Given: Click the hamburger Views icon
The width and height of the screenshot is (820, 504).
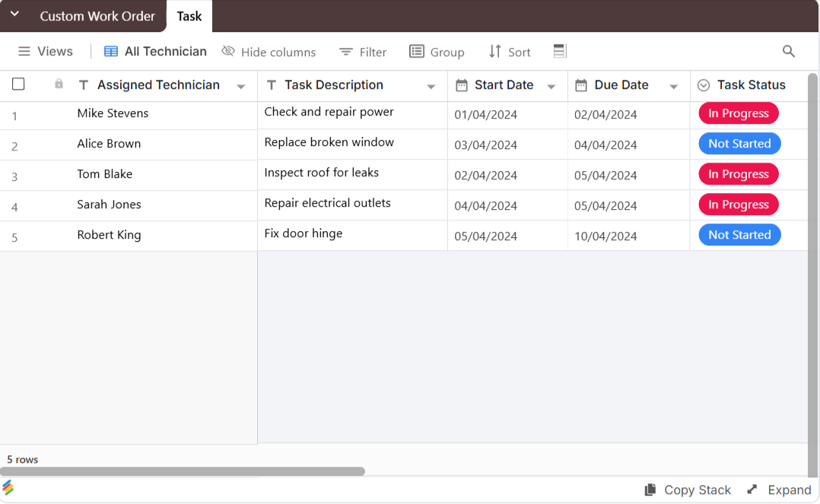Looking at the screenshot, I should tap(24, 51).
